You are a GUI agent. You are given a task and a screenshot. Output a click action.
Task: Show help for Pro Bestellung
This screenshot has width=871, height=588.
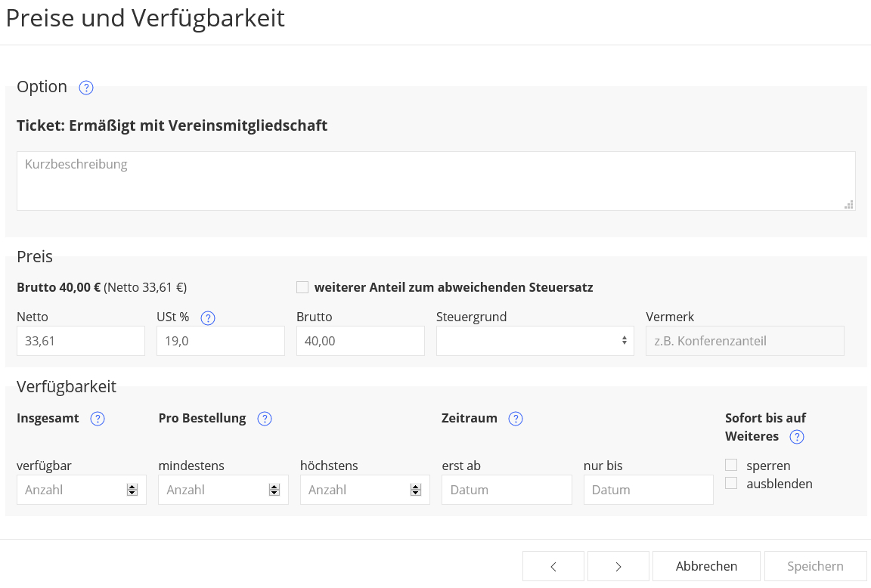point(265,419)
